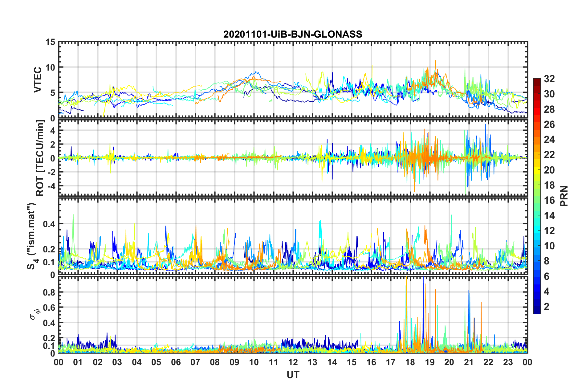Click inside the ROT plot panel
The image size is (586, 392).
point(293,158)
